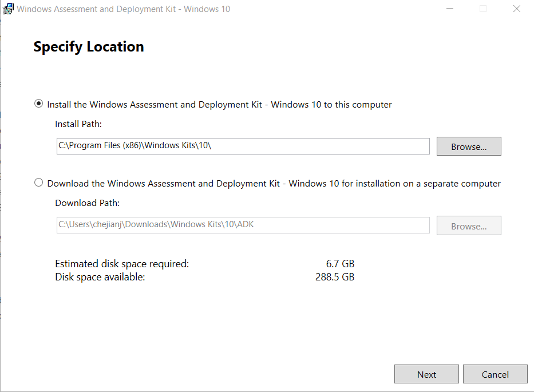Click the available disk space value 288.5 GB
The image size is (534, 392).
coord(335,278)
